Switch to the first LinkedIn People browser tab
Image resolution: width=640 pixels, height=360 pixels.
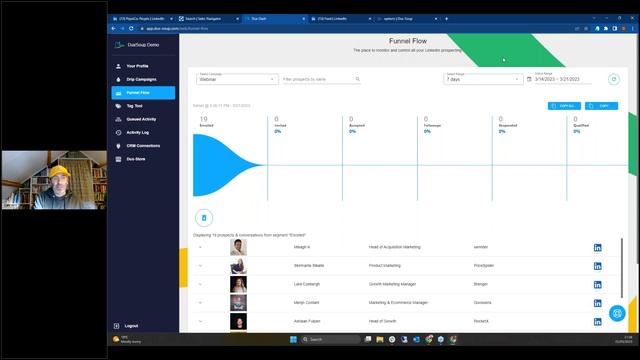click(x=142, y=19)
